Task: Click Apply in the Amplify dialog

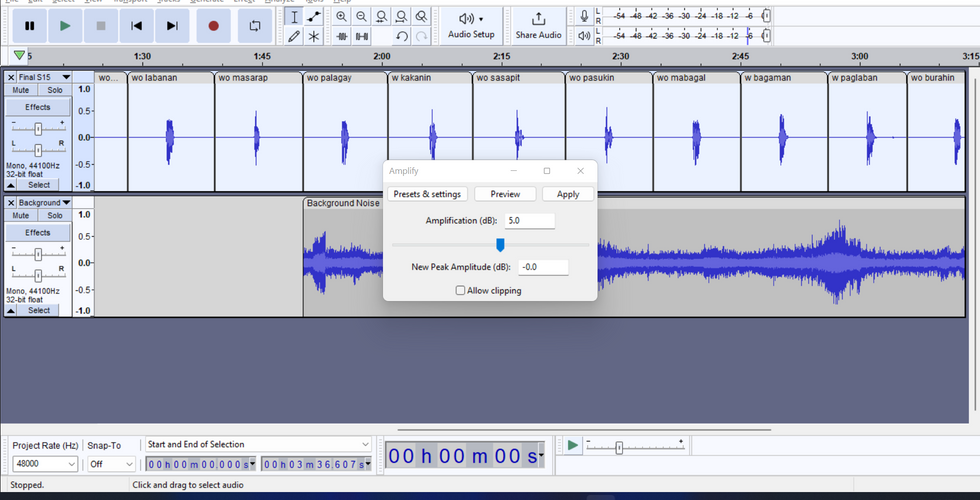Action: [x=568, y=194]
